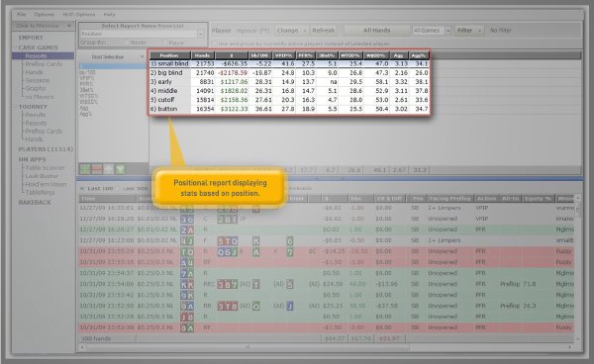Image resolution: width=594 pixels, height=364 pixels.
Task: Sort by the Position column header
Action: 169,55
